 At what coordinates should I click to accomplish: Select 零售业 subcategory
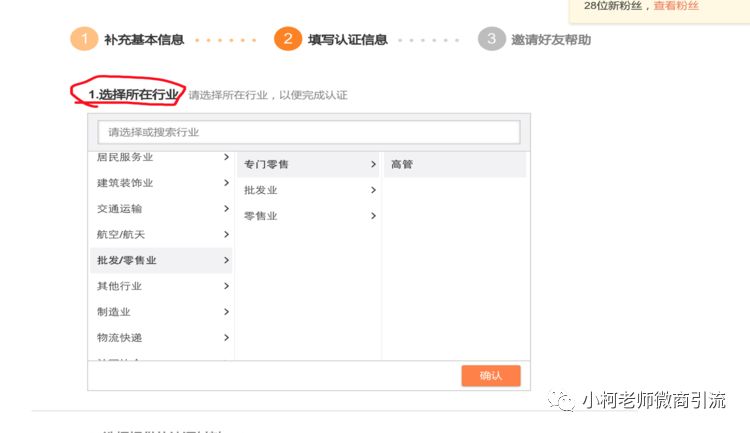[261, 216]
